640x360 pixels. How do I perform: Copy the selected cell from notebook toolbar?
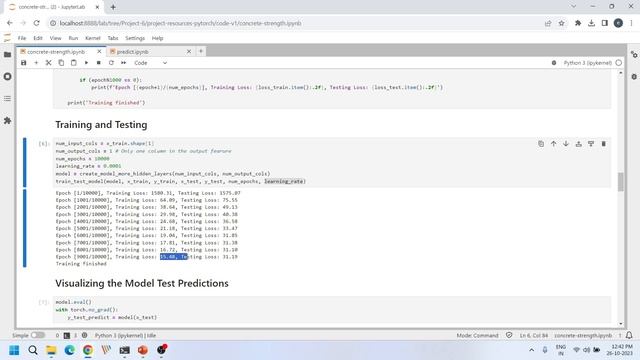[x=61, y=63]
